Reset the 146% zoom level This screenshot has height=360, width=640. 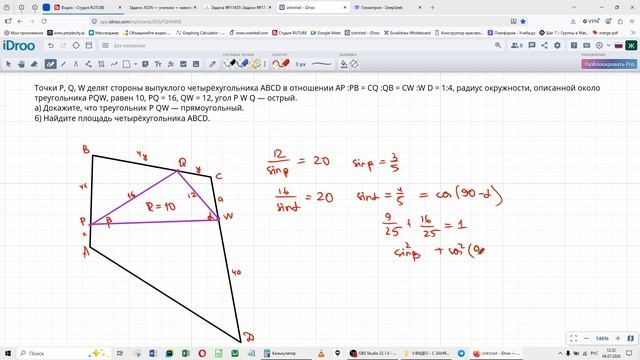pyautogui.click(x=602, y=338)
